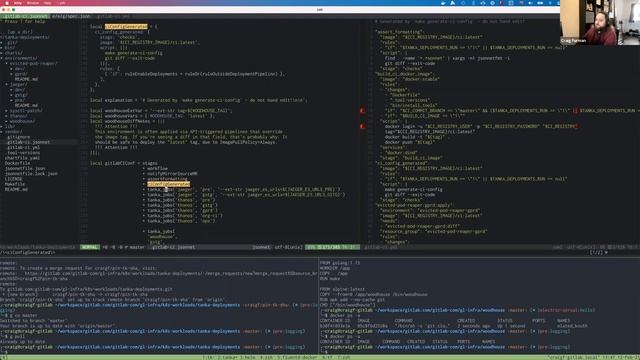This screenshot has width=640, height=360.
Task: Select the .git/ folder in file tree
Action: tap(11, 42)
